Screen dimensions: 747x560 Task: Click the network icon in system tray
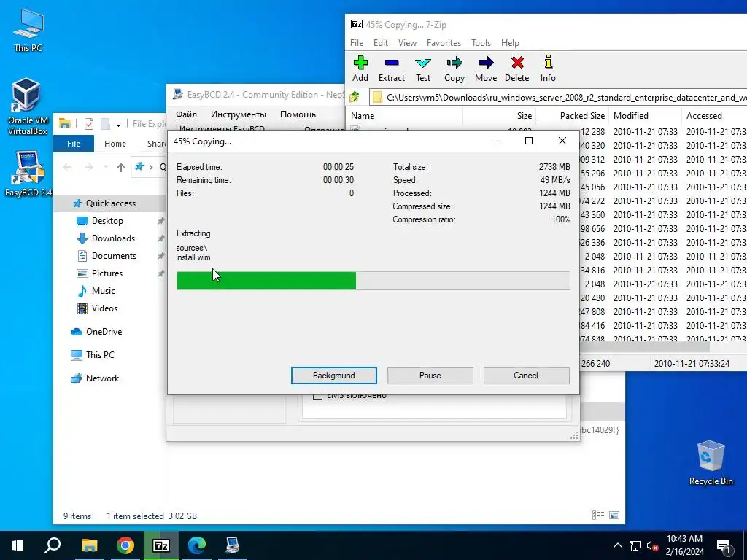pos(635,545)
